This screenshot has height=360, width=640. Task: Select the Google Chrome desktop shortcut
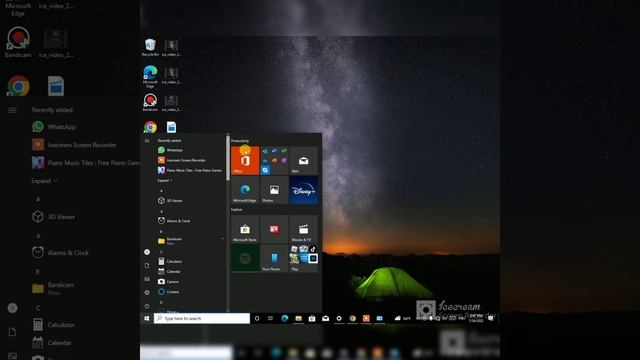150,127
